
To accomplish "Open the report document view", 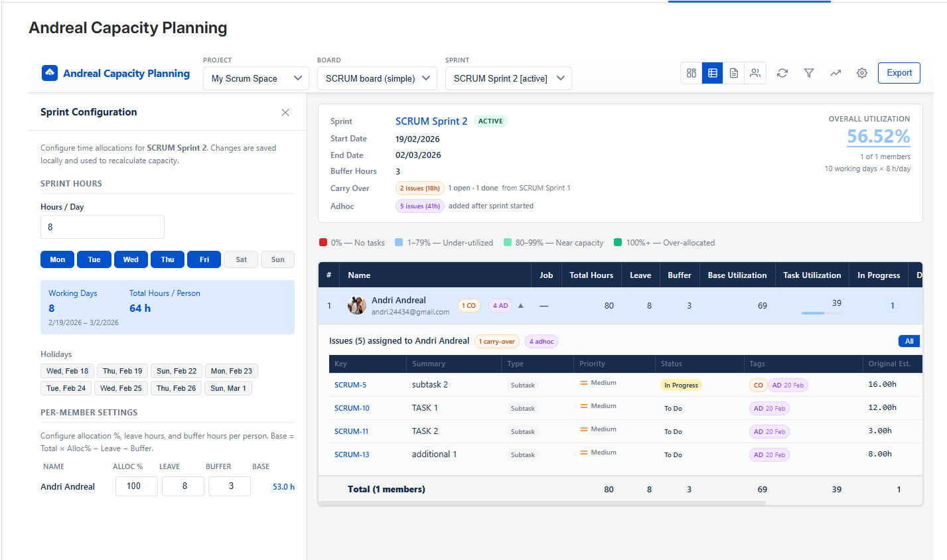I will [733, 72].
